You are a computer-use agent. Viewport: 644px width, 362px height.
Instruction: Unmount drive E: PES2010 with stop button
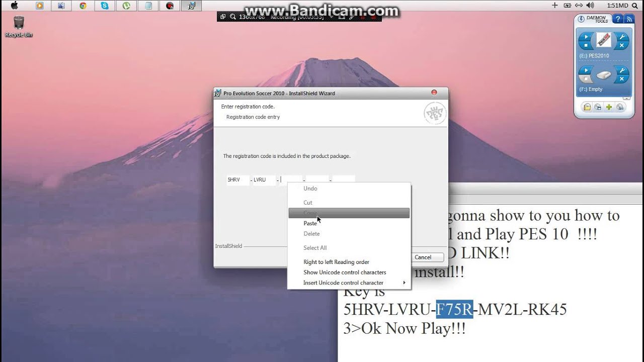click(x=585, y=46)
